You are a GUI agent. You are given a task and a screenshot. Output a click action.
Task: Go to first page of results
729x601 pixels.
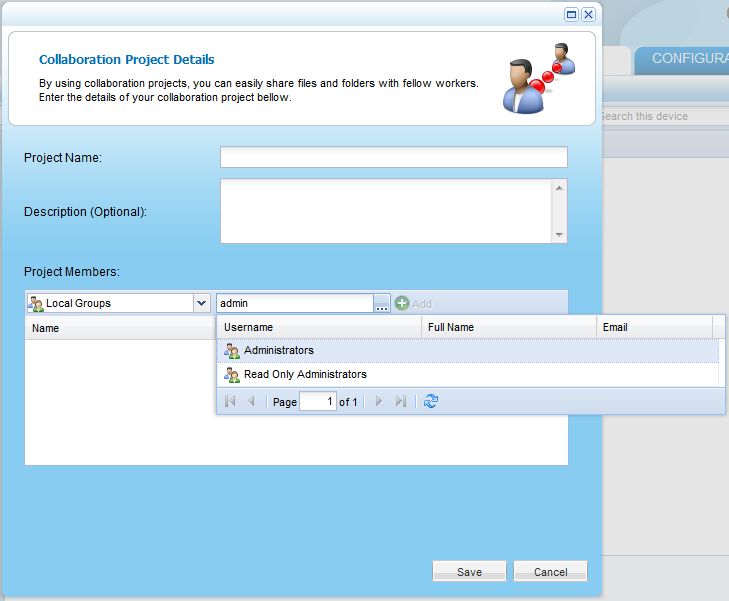click(230, 401)
